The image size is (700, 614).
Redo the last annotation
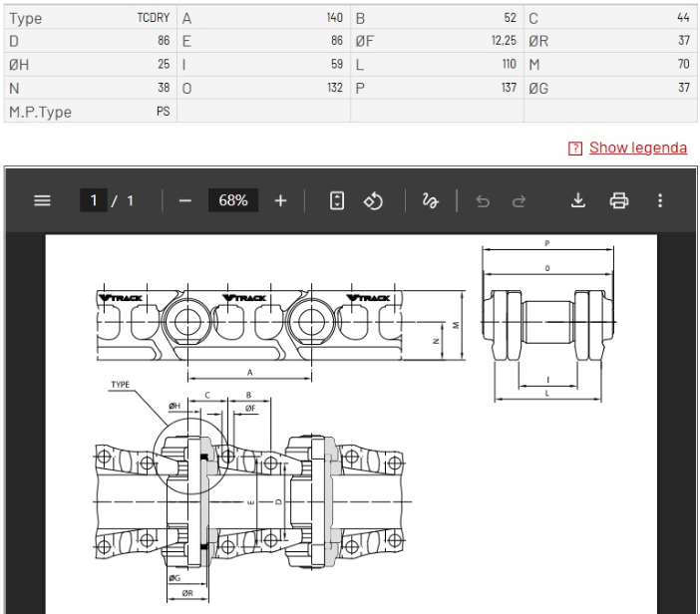pyautogui.click(x=521, y=200)
